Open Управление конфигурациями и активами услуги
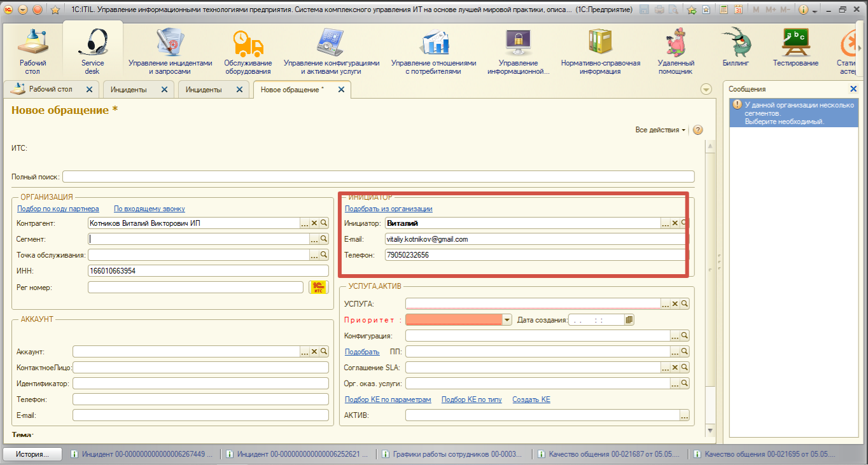 [x=332, y=52]
